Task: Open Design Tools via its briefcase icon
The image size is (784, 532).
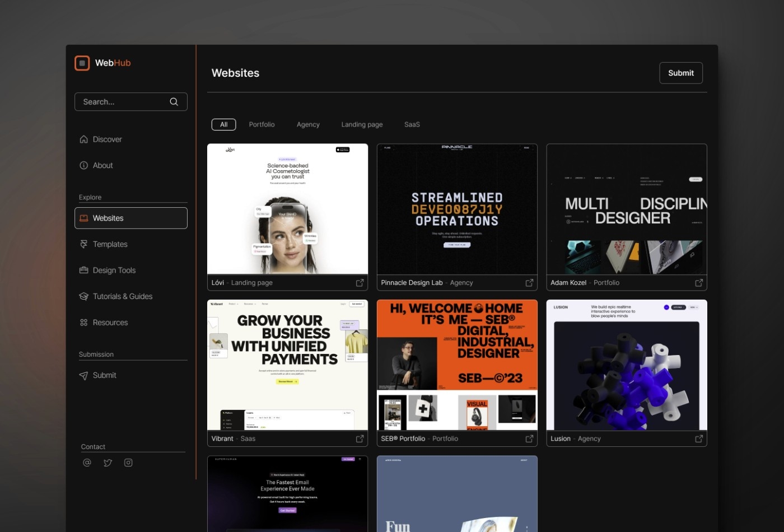Action: 84,270
